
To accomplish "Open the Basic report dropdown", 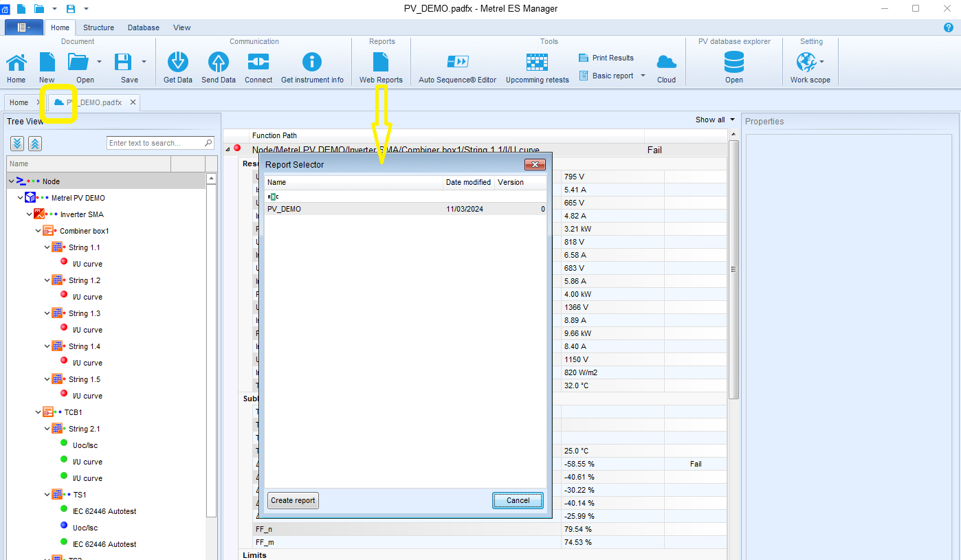I will pyautogui.click(x=643, y=76).
